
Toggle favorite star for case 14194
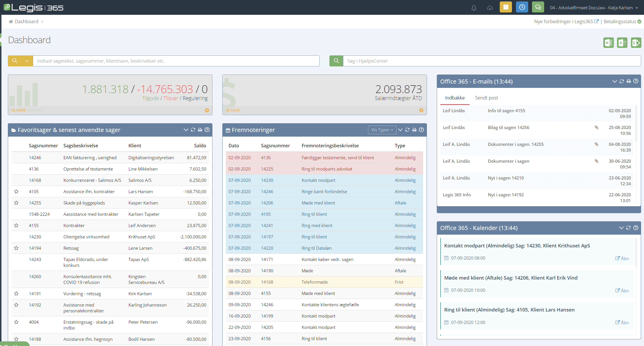(x=16, y=248)
